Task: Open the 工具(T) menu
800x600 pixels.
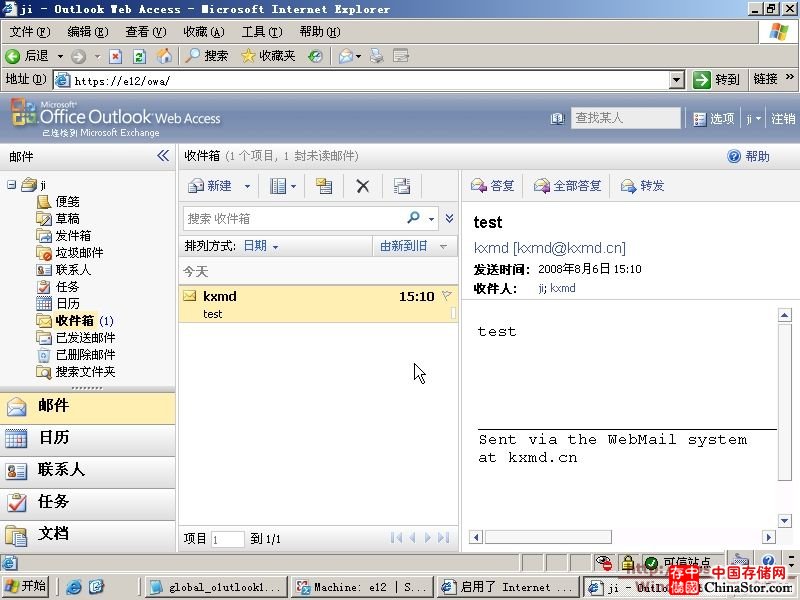Action: tap(262, 32)
